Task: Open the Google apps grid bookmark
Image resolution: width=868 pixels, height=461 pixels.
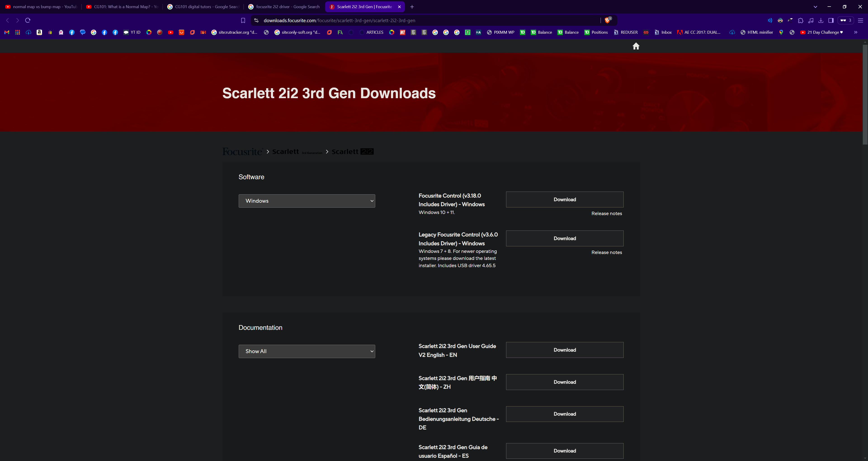Action: click(x=18, y=32)
